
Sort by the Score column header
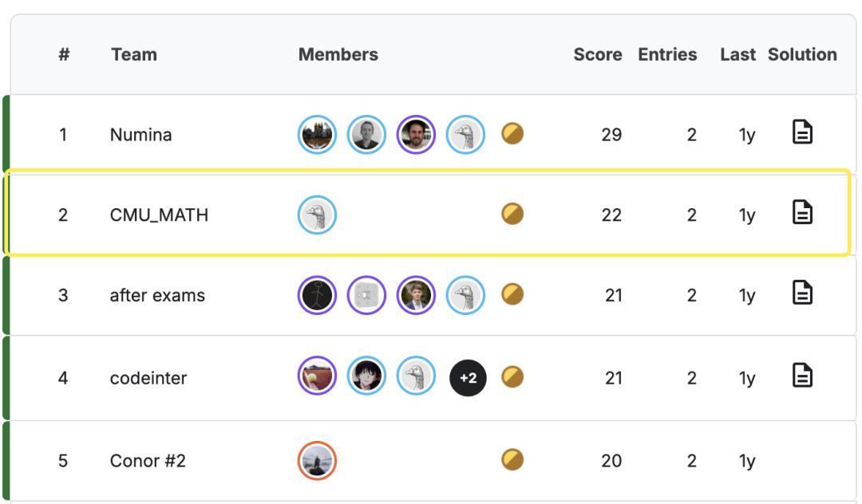(598, 54)
